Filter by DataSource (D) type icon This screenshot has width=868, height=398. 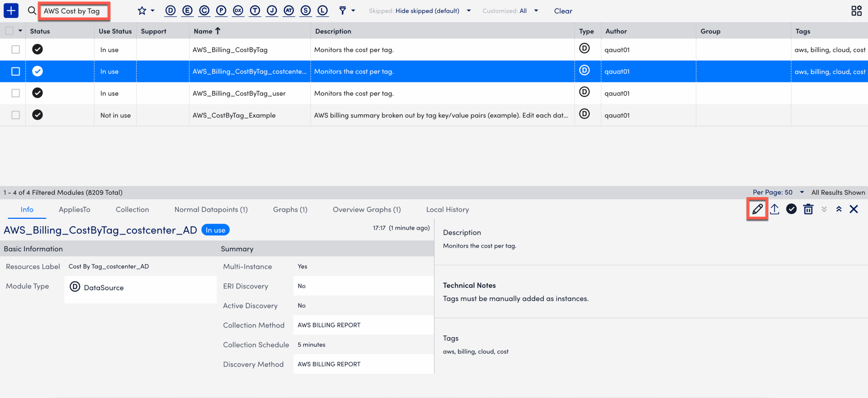point(170,11)
